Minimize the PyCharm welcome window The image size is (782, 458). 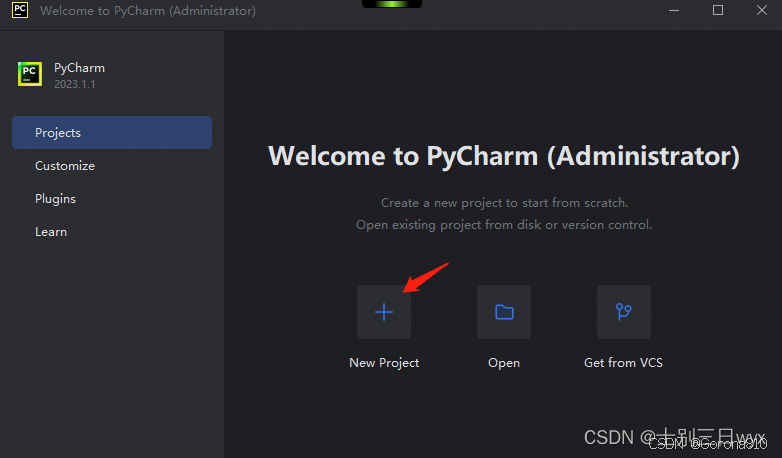(x=674, y=10)
